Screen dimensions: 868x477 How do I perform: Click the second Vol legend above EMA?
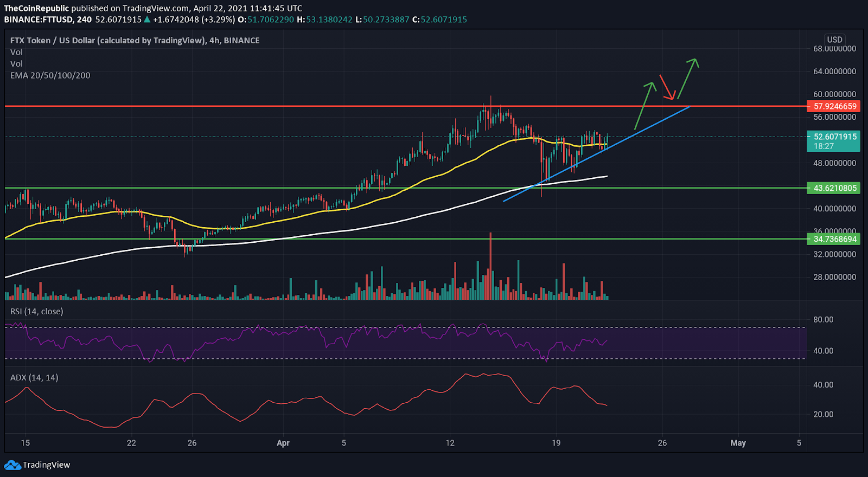16,63
